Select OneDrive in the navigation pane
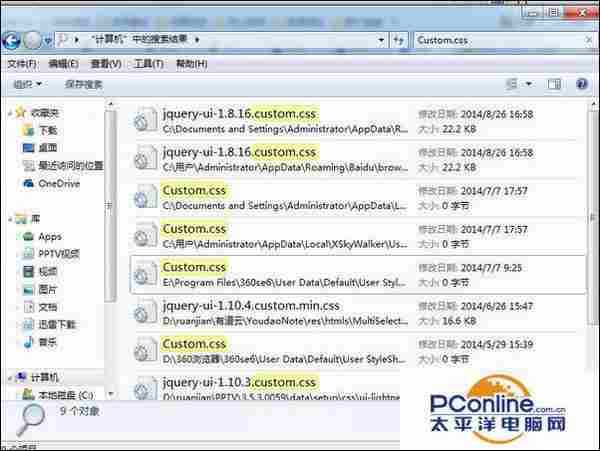This screenshot has width=600, height=451. 58,183
